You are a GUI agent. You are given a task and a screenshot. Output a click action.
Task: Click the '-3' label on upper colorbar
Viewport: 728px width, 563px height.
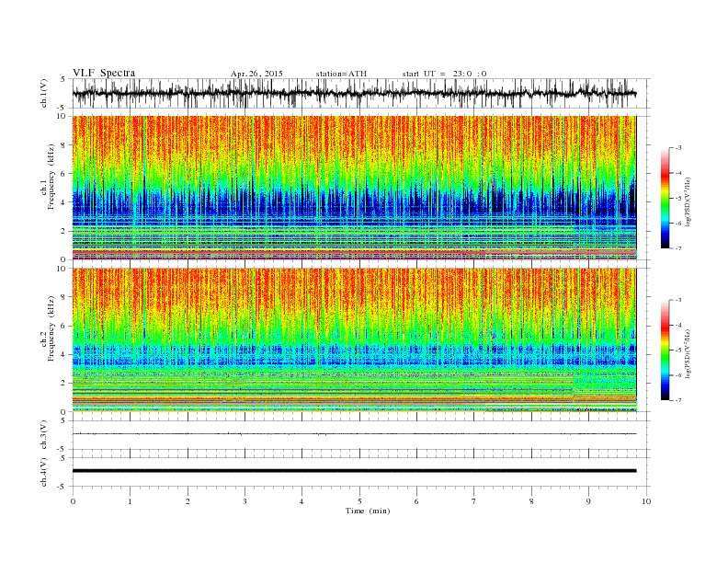[x=678, y=148]
